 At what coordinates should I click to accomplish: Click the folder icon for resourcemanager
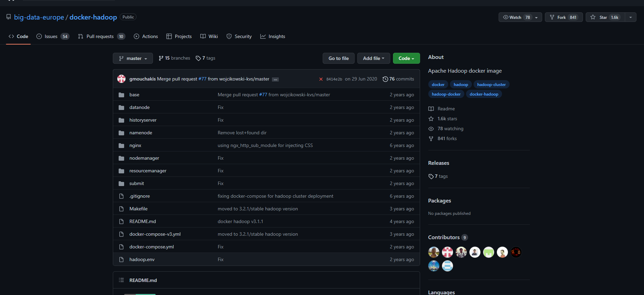pyautogui.click(x=121, y=171)
